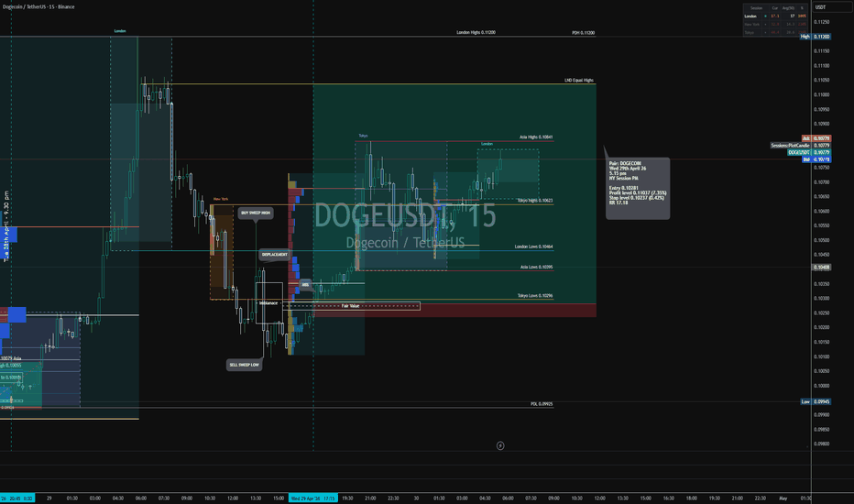Select the red stop-loss zone of position

point(454,310)
